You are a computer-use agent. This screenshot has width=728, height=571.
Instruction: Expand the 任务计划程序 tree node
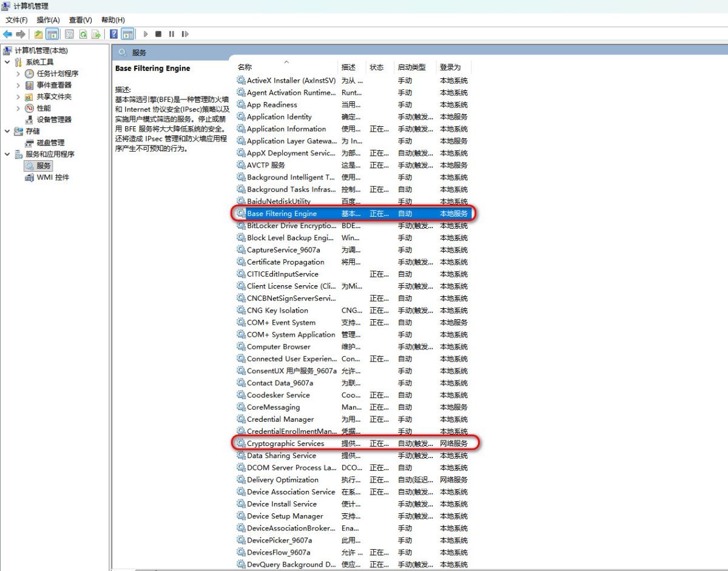[x=19, y=73]
